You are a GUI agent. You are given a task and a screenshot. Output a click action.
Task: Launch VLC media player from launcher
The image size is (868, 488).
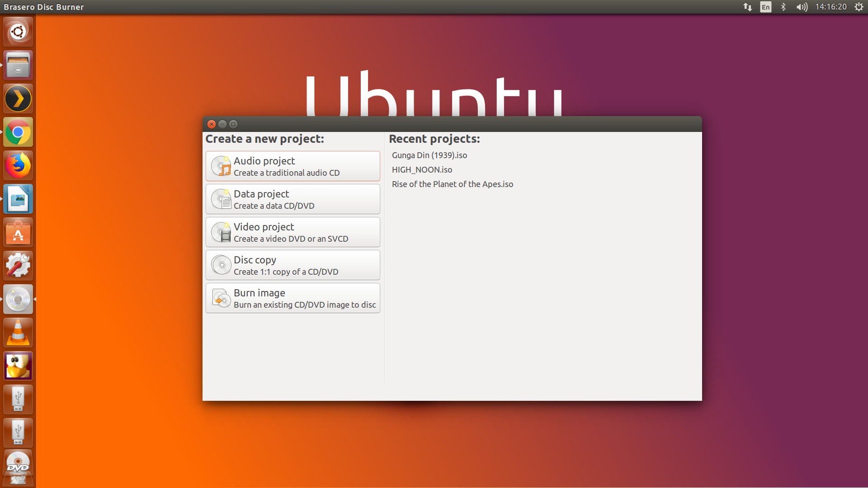[x=18, y=333]
